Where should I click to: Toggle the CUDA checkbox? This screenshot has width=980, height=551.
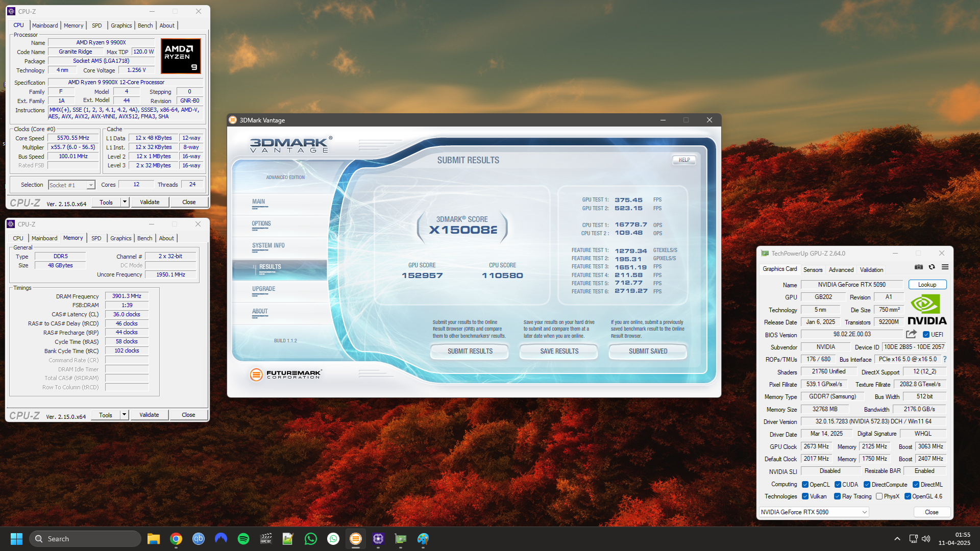pos(838,485)
